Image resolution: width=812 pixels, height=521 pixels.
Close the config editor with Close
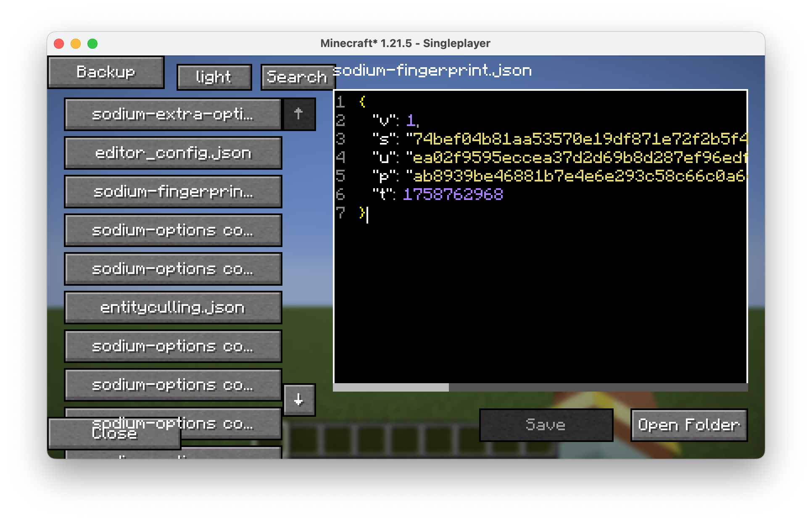[x=114, y=434]
